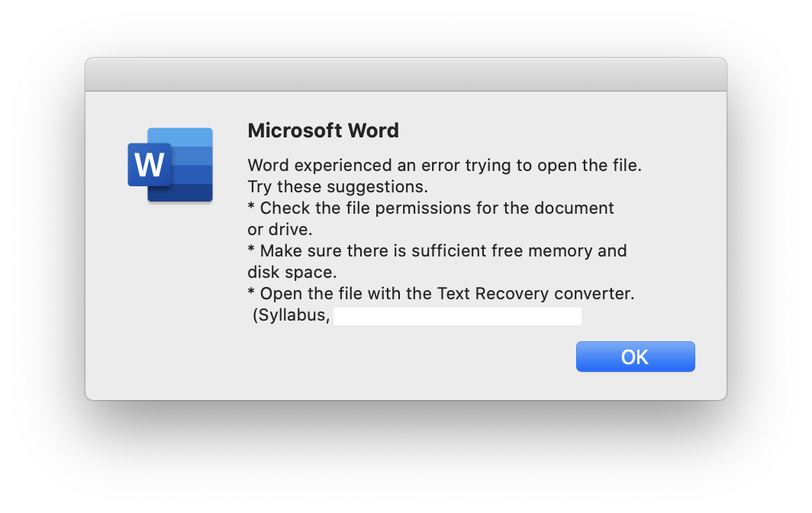The image size is (812, 513).
Task: Click the "Word experienced an error" message line
Action: pyautogui.click(x=444, y=166)
